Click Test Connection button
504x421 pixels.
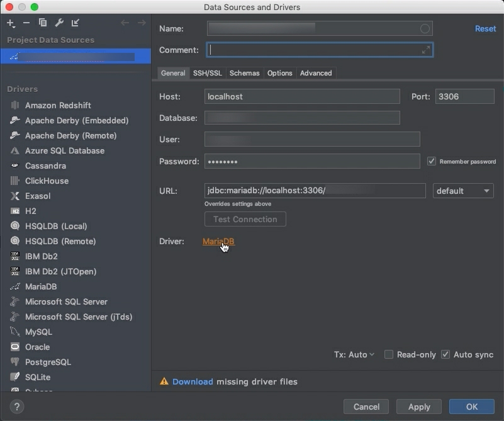pyautogui.click(x=245, y=219)
